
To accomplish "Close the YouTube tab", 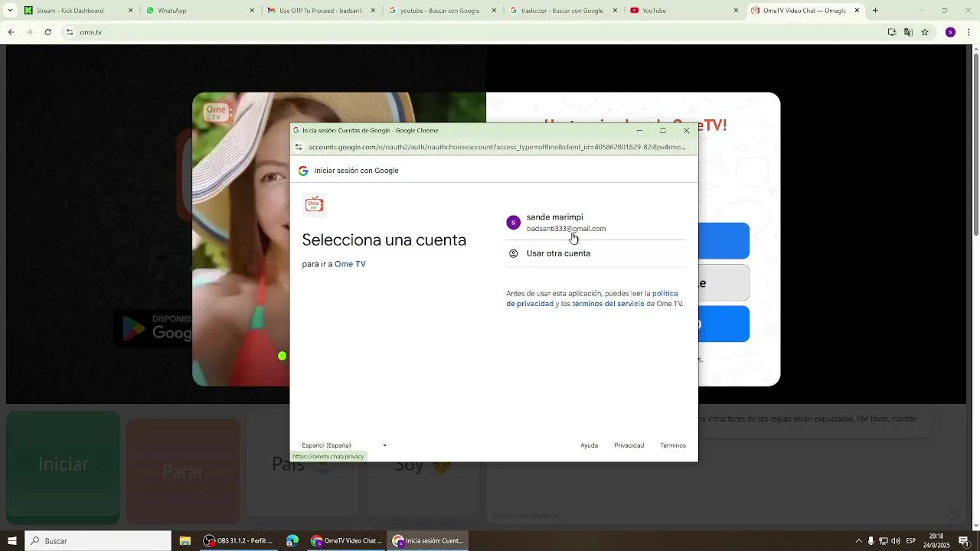I will point(736,11).
